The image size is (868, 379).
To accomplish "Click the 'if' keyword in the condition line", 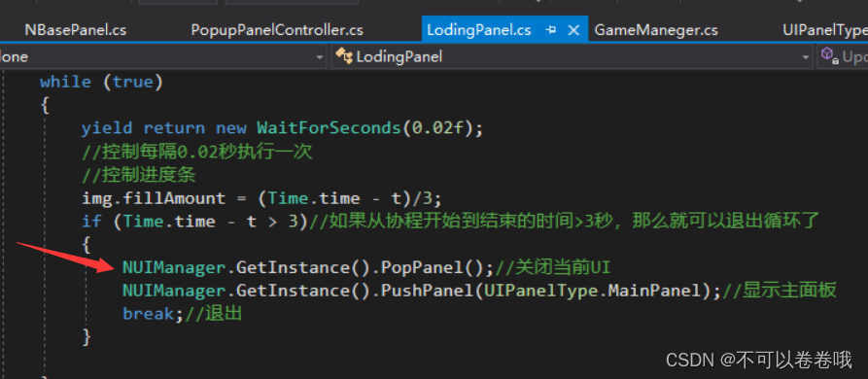I will (91, 222).
